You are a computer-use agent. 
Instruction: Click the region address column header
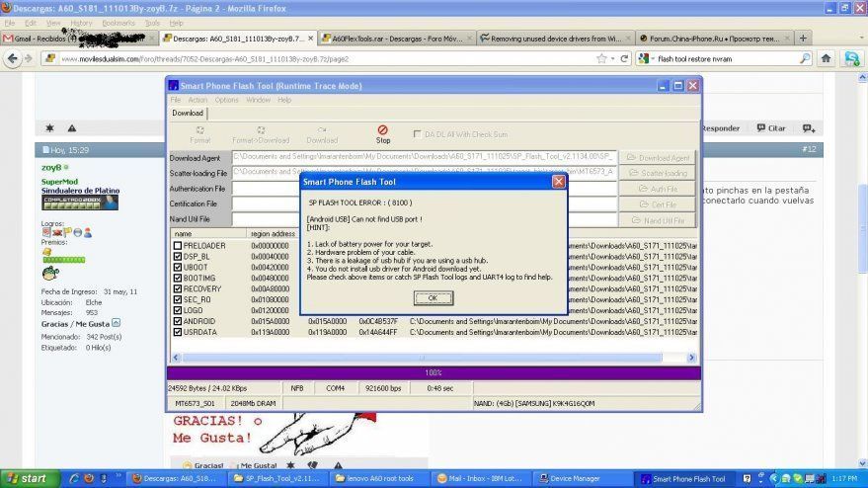[273, 234]
